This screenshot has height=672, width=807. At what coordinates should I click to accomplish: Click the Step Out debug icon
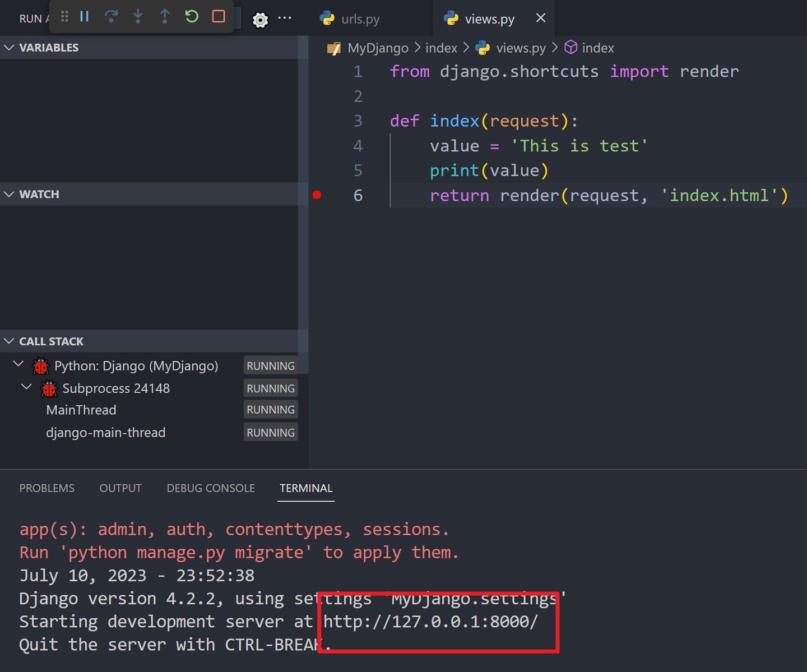tap(165, 17)
